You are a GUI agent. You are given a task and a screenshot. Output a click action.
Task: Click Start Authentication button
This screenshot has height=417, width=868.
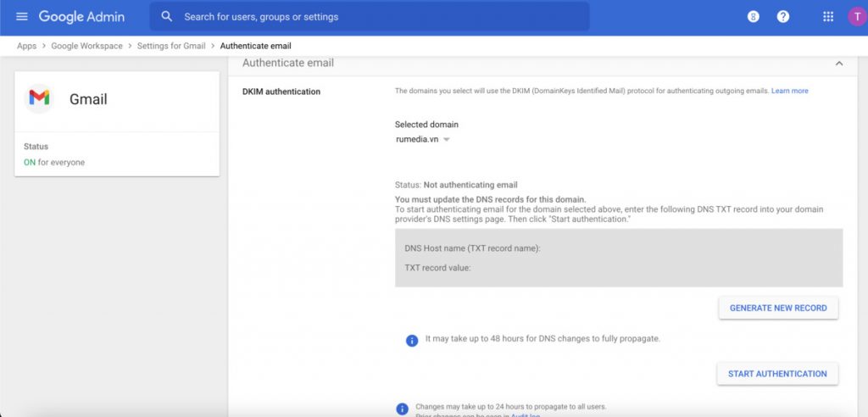[x=778, y=374]
